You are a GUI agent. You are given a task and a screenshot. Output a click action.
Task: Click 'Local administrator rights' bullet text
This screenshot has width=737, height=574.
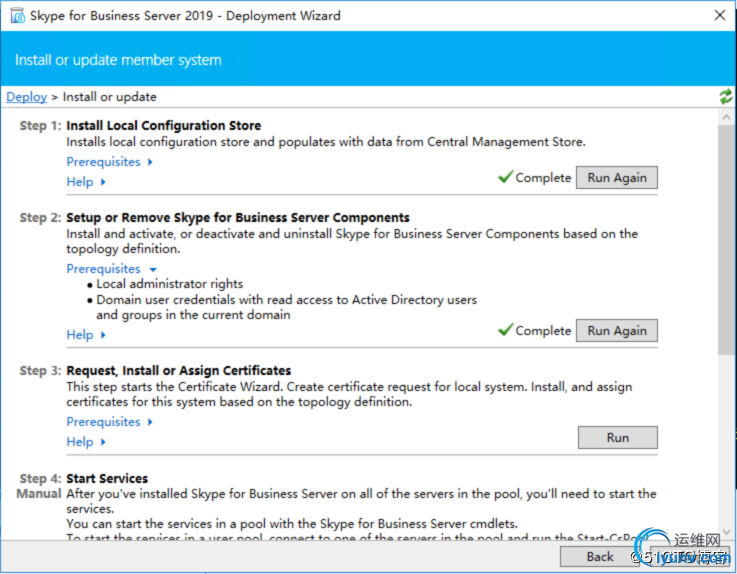[170, 284]
